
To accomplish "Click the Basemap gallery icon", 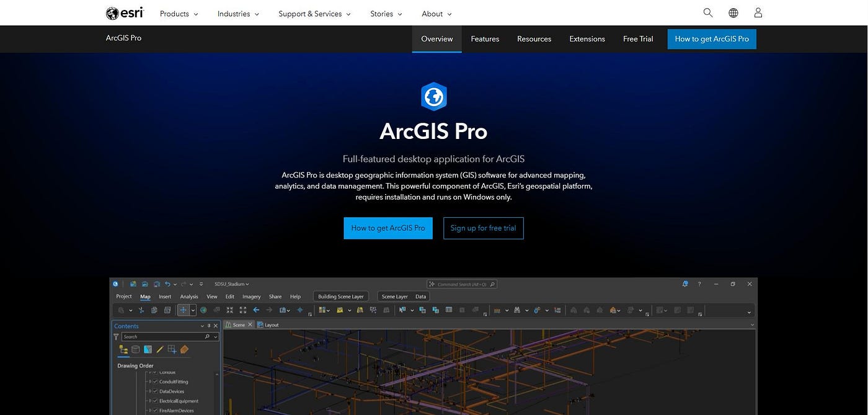I will click(322, 310).
